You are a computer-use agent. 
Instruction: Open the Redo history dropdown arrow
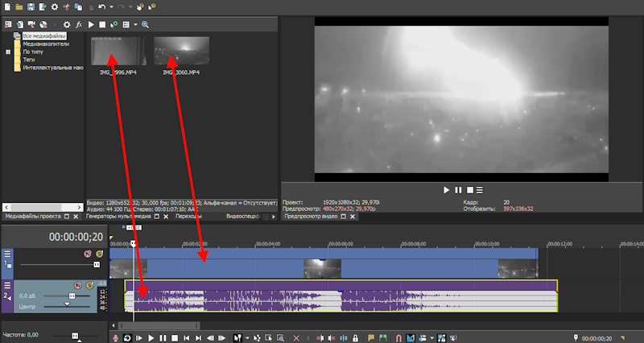pyautogui.click(x=130, y=7)
